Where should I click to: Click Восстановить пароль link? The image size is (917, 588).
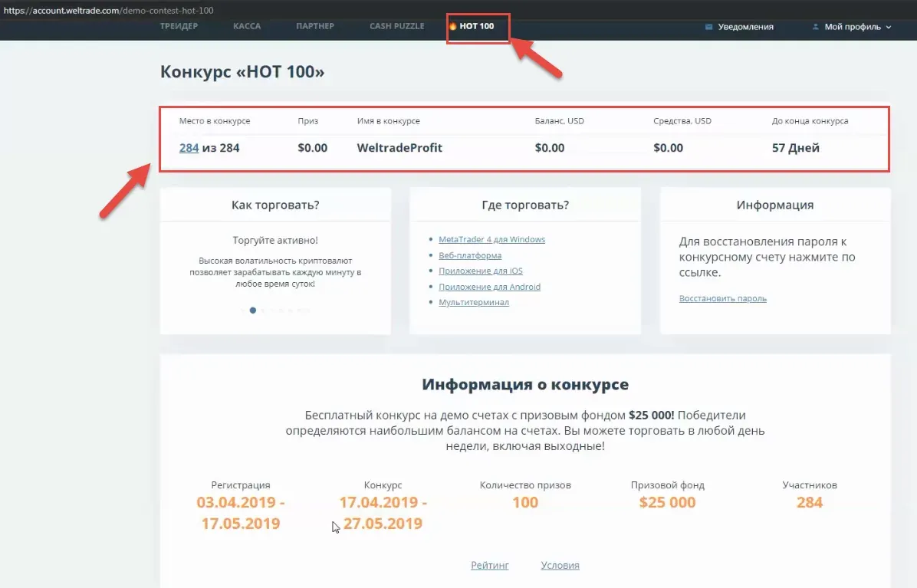tap(723, 299)
